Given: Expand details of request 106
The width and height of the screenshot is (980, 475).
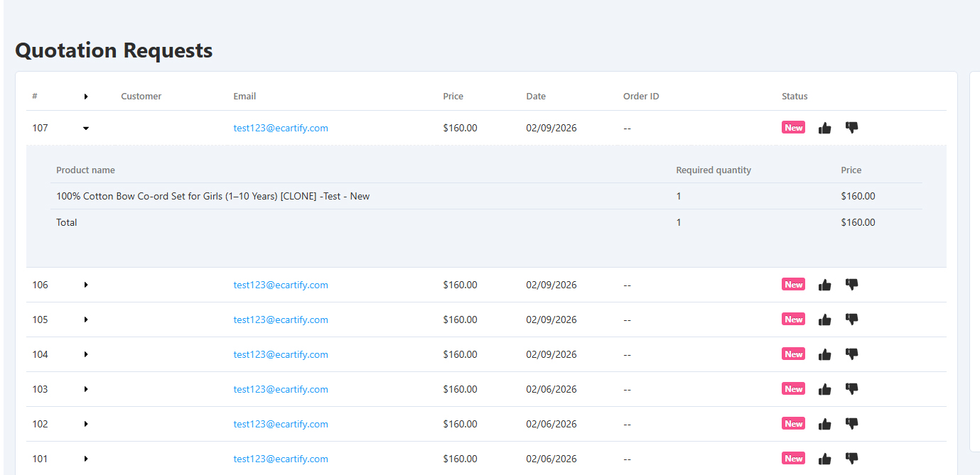Looking at the screenshot, I should click(x=86, y=285).
